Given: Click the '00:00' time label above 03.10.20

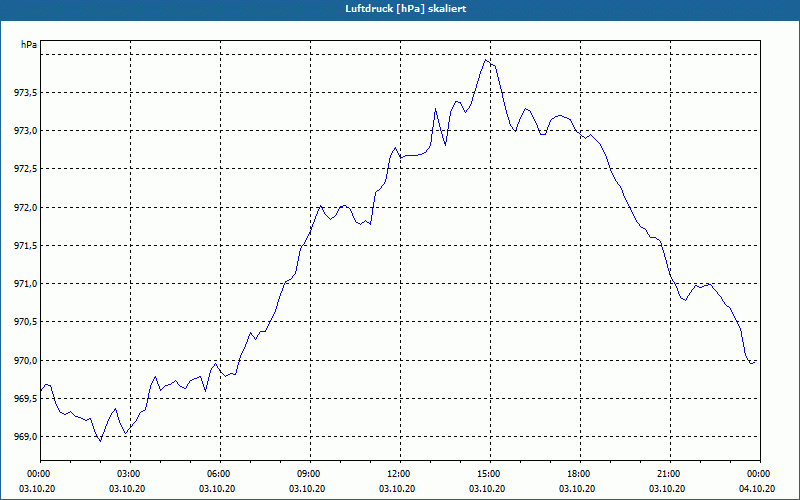Looking at the screenshot, I should point(40,474).
